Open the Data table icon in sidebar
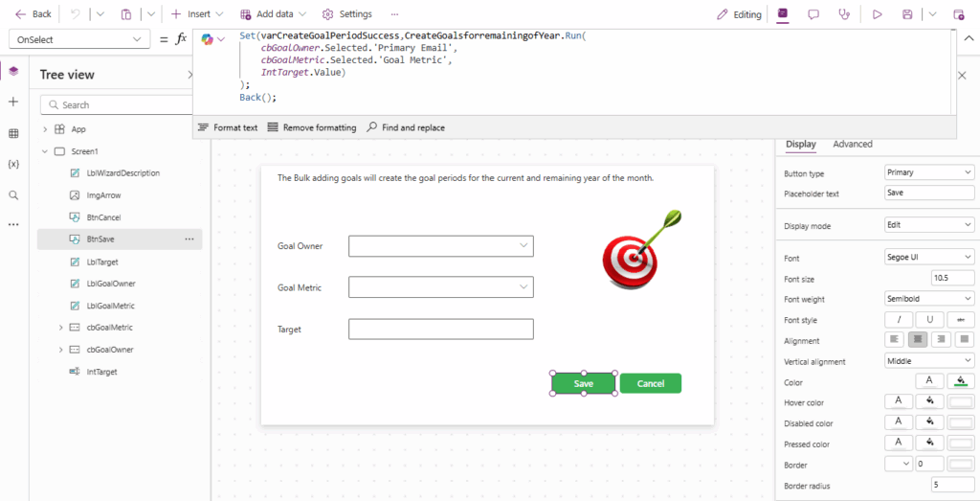The image size is (980, 501). click(x=13, y=133)
